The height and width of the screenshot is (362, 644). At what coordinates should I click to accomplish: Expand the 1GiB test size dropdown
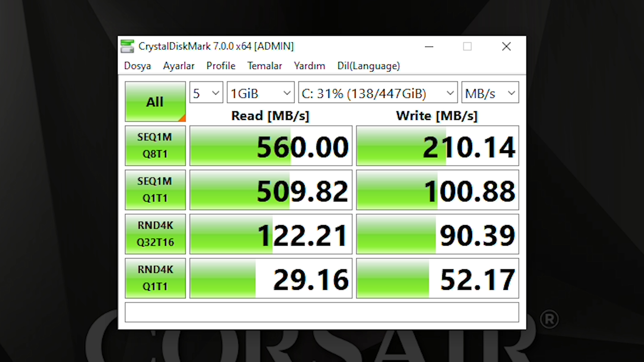tap(260, 92)
